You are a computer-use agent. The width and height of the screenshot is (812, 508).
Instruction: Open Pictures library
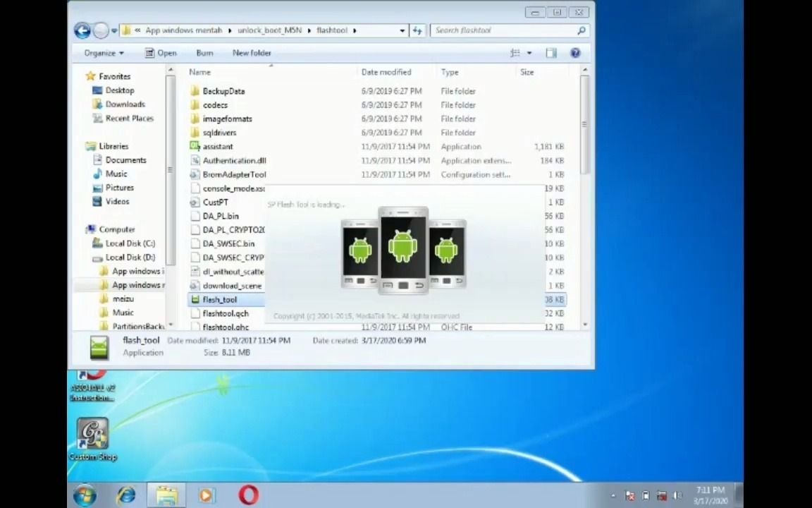[x=120, y=188]
